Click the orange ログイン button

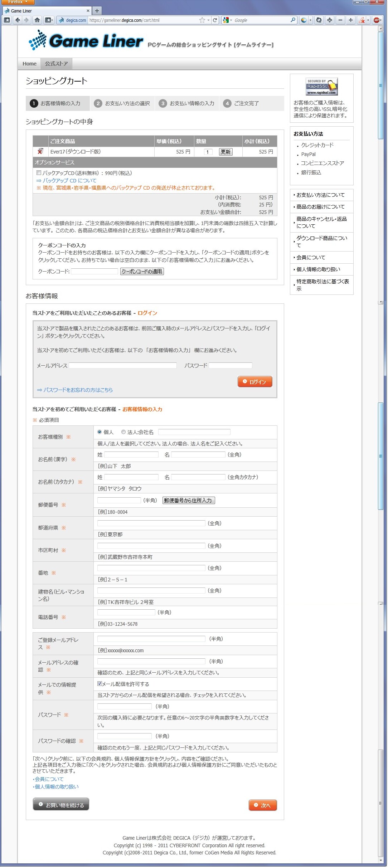tap(255, 382)
